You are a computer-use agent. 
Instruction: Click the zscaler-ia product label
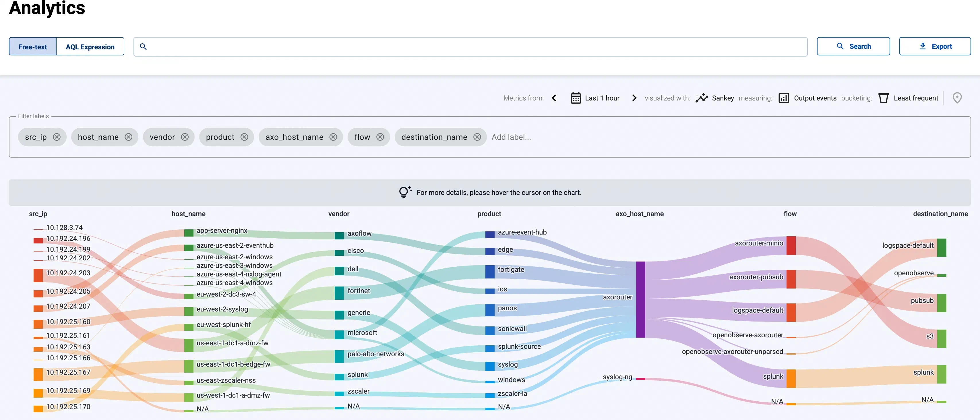pos(512,393)
